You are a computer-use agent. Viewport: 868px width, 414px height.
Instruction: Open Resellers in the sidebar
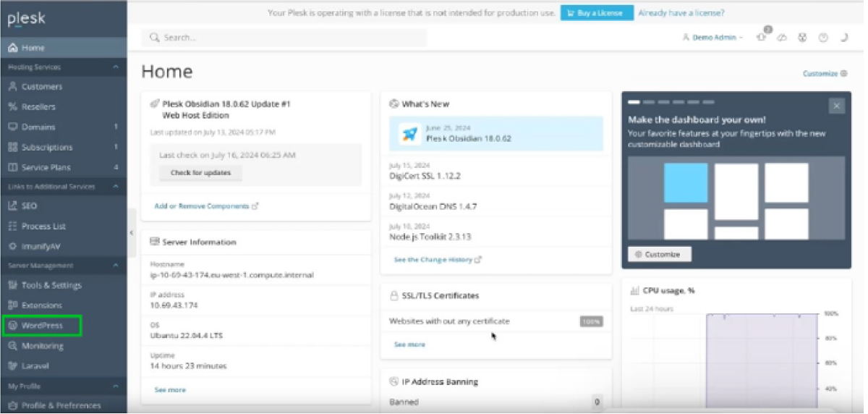click(64, 107)
